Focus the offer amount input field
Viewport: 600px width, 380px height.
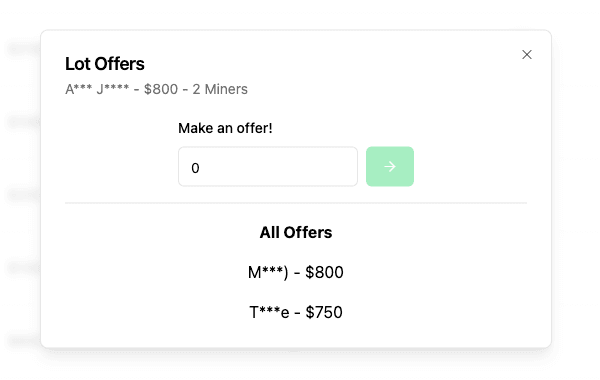pyautogui.click(x=268, y=166)
